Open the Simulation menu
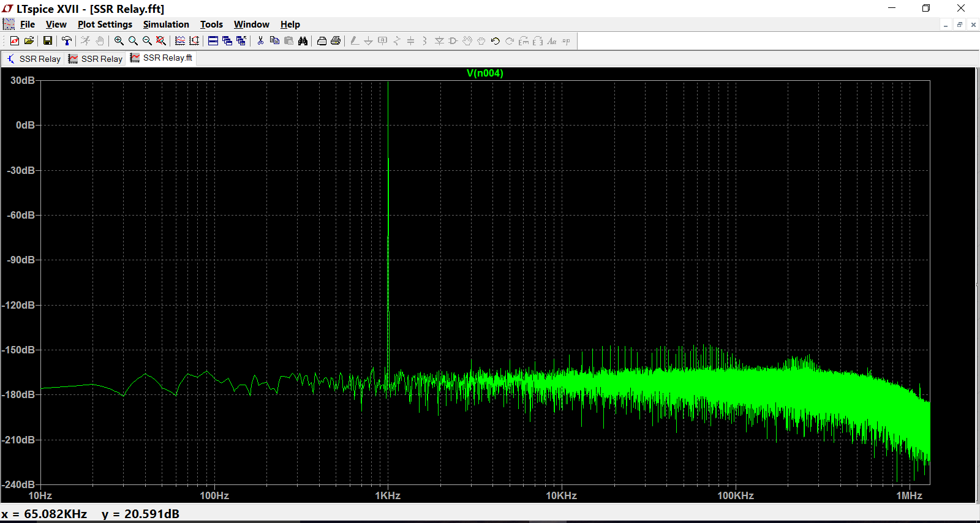 (166, 24)
